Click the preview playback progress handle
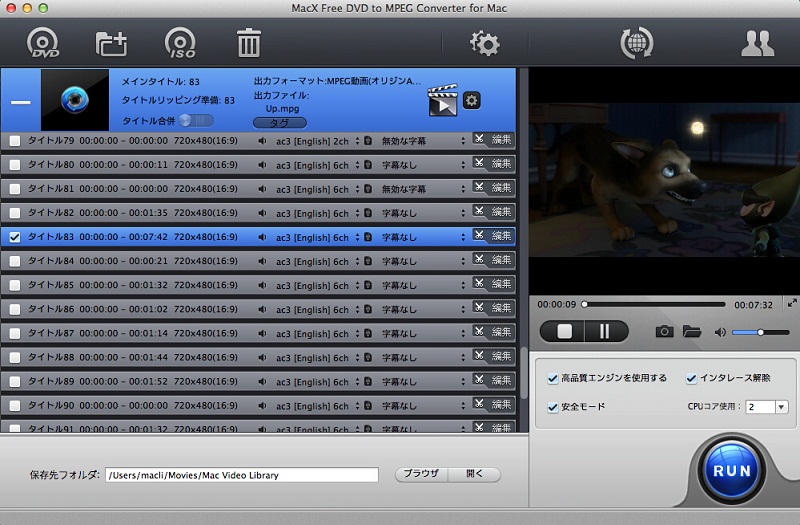This screenshot has width=800, height=525. [585, 305]
